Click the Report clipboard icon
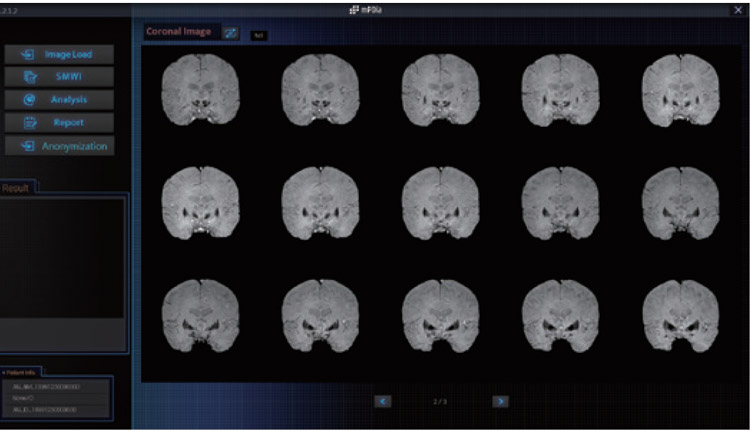The image size is (750, 432). click(x=29, y=122)
